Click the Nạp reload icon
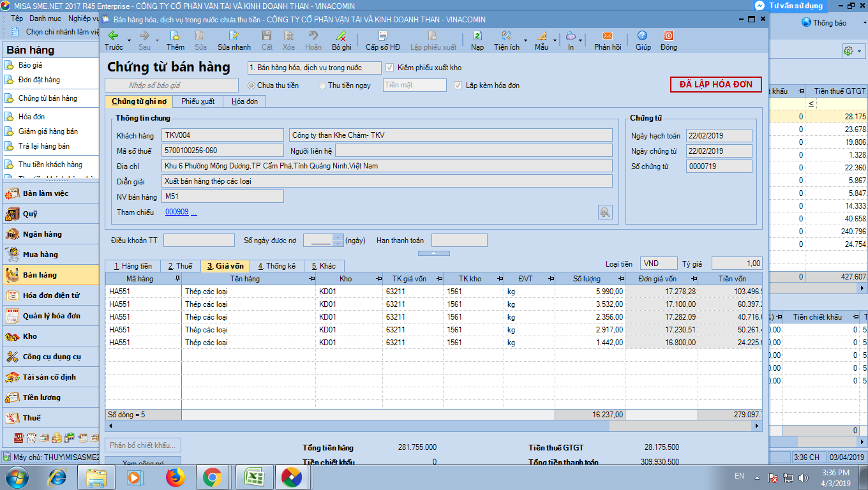Image resolution: width=868 pixels, height=490 pixels. pyautogui.click(x=477, y=36)
